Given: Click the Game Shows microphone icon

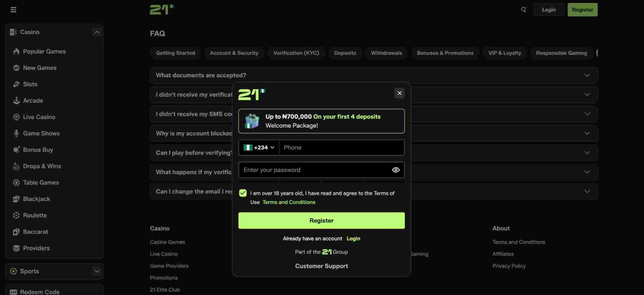Looking at the screenshot, I should [x=16, y=133].
